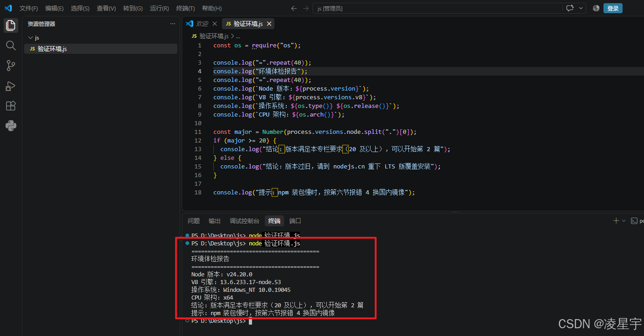The width and height of the screenshot is (644, 336).
Task: Click the last terminal prompt PS D:\Desktop\js>
Action: click(x=218, y=321)
